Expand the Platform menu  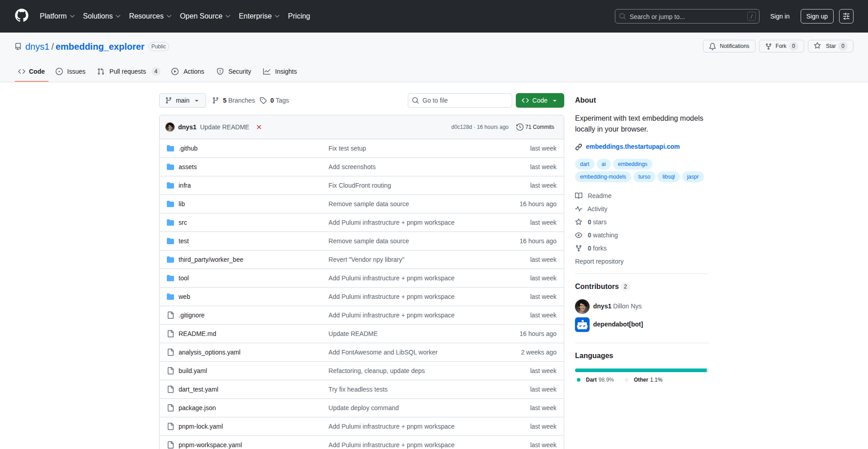pyautogui.click(x=57, y=16)
